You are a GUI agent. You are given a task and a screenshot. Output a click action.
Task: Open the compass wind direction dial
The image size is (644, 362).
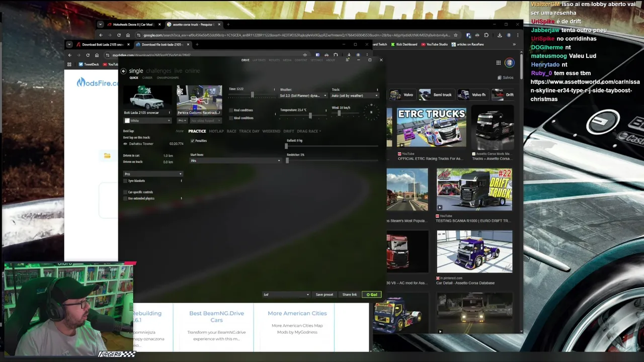(371, 112)
